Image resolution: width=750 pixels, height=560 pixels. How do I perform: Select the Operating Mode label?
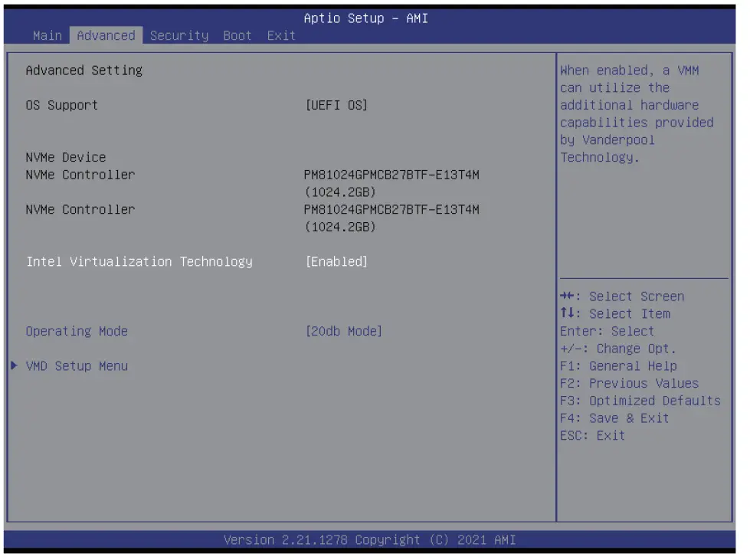[77, 331]
